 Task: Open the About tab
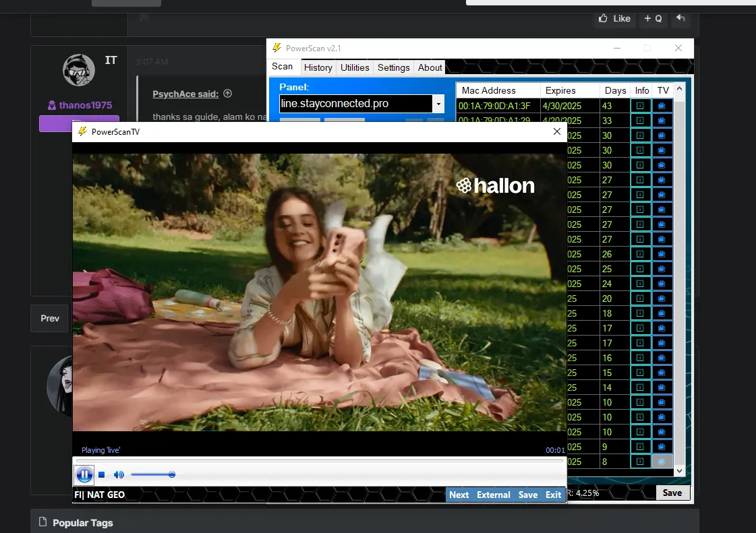coord(430,67)
